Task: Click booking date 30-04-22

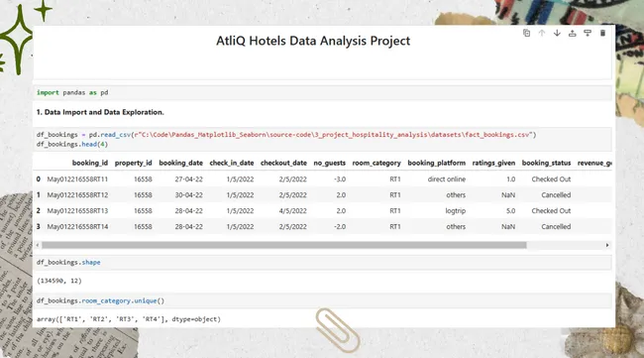Action: tap(189, 194)
